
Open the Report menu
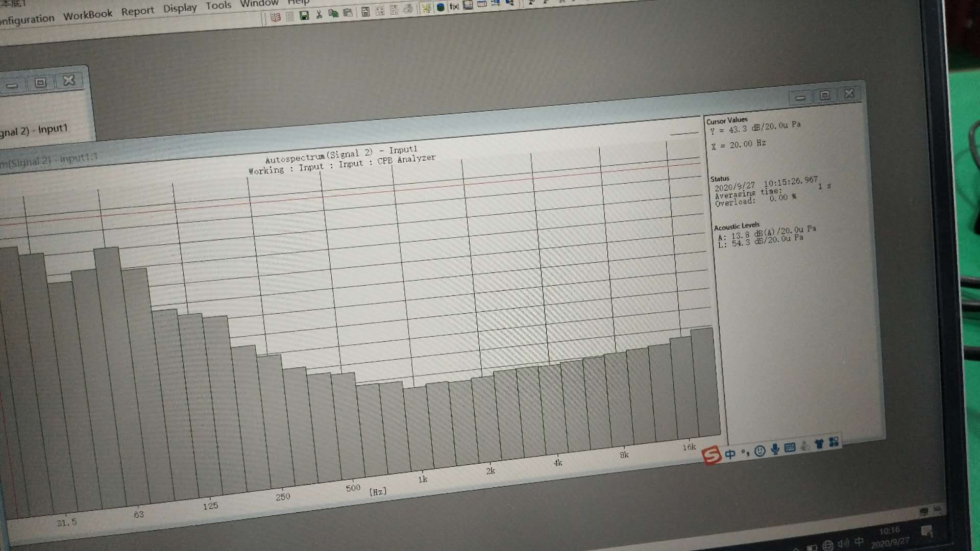[x=137, y=11]
